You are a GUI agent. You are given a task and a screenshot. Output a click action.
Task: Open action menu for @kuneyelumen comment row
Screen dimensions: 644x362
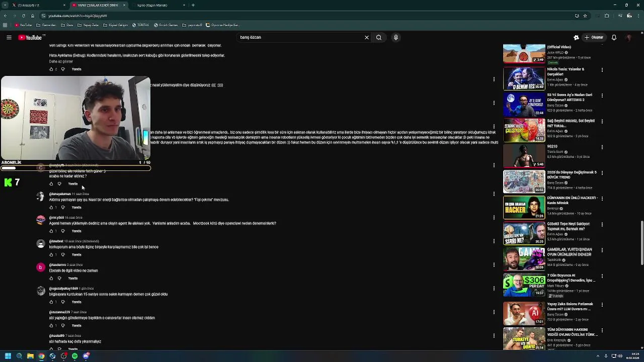[494, 194]
